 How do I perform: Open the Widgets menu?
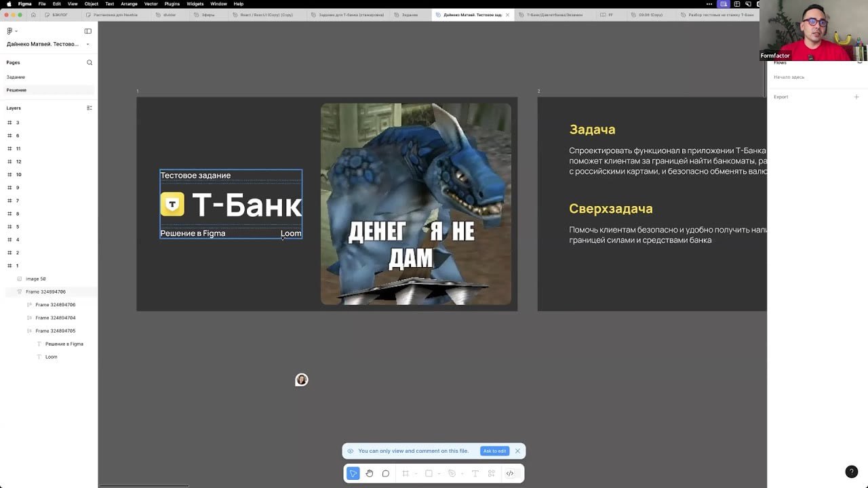(x=195, y=4)
